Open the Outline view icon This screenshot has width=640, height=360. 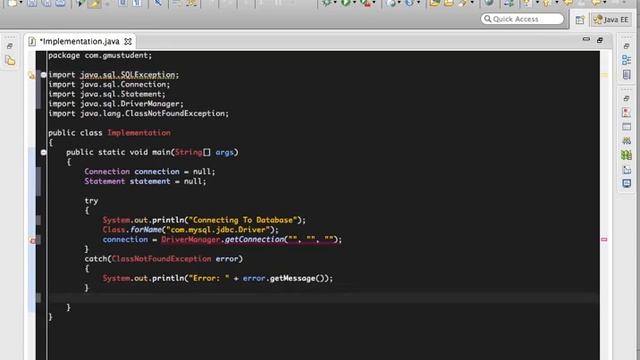(626, 60)
